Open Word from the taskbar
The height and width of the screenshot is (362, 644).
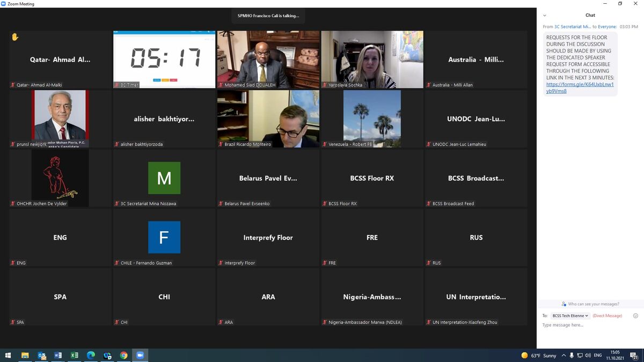(x=58, y=356)
